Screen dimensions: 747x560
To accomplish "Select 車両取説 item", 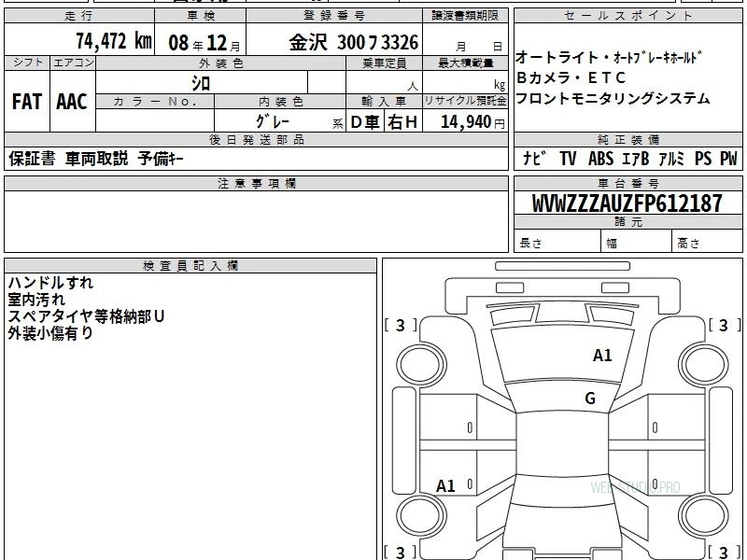I will [97, 159].
